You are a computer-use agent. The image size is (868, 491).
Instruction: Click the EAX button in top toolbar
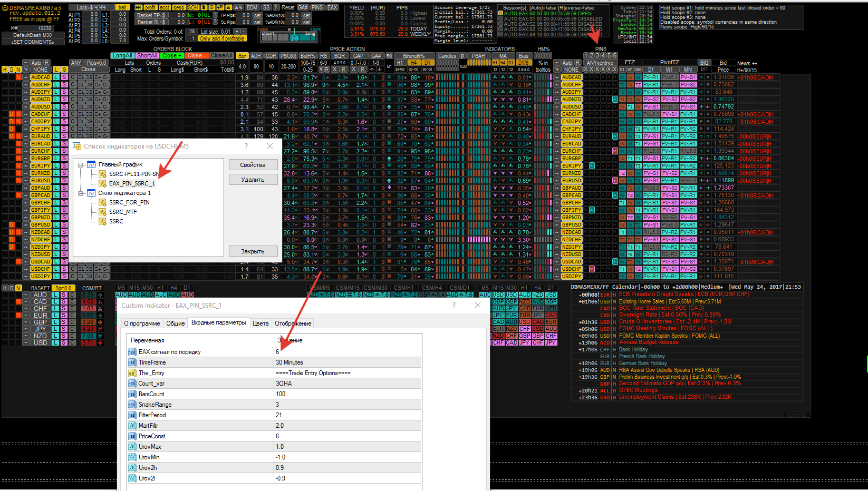pyautogui.click(x=332, y=7)
